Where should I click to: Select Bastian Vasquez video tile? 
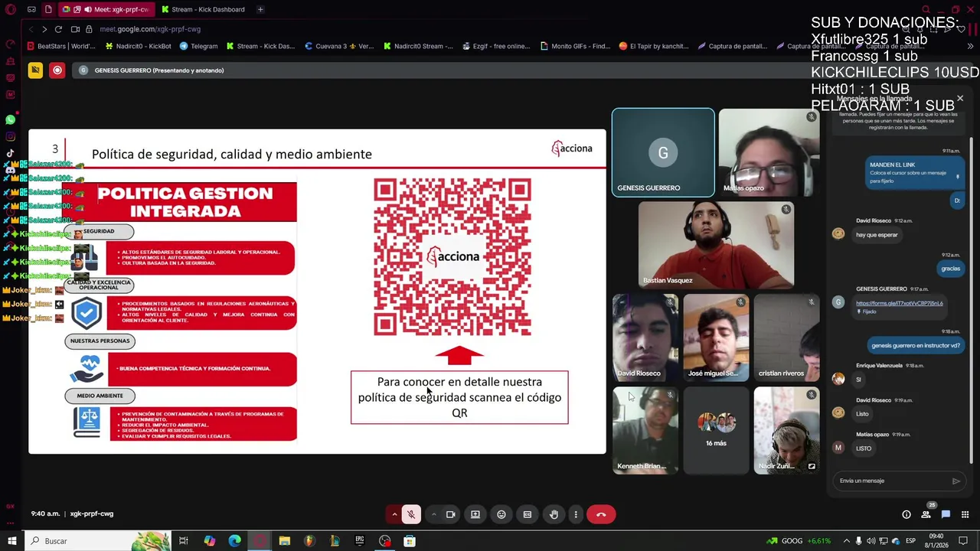[716, 245]
